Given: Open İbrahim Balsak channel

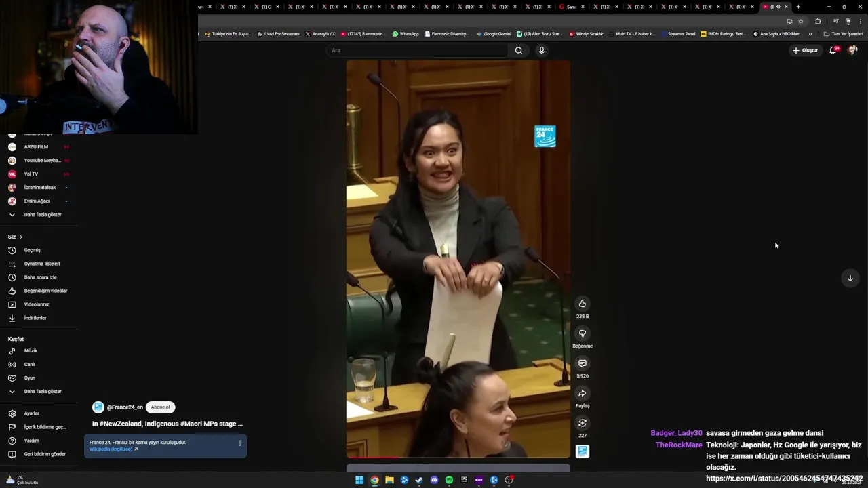Looking at the screenshot, I should point(39,187).
